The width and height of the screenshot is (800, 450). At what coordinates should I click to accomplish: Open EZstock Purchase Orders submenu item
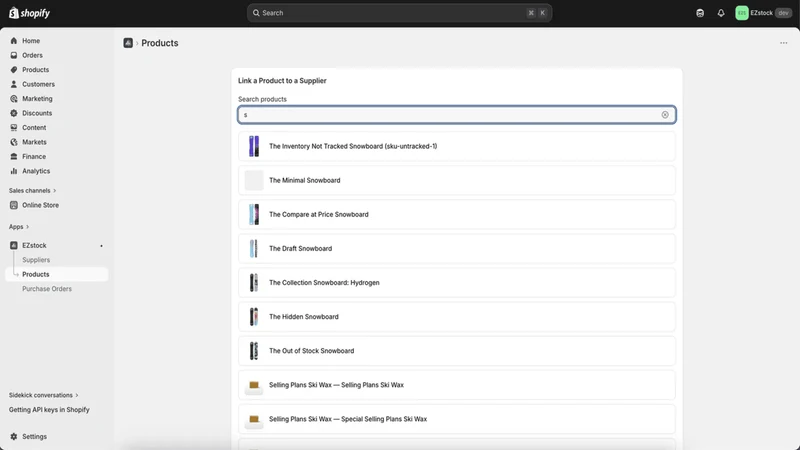(47, 289)
